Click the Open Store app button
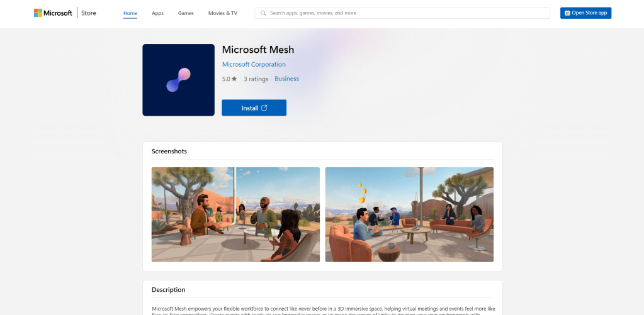644x315 pixels. point(585,13)
